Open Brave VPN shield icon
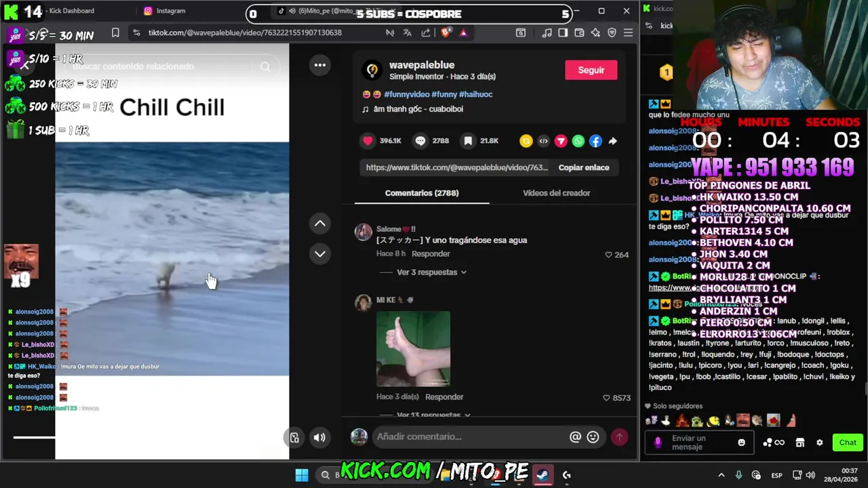This screenshot has height=488, width=868. (x=612, y=33)
